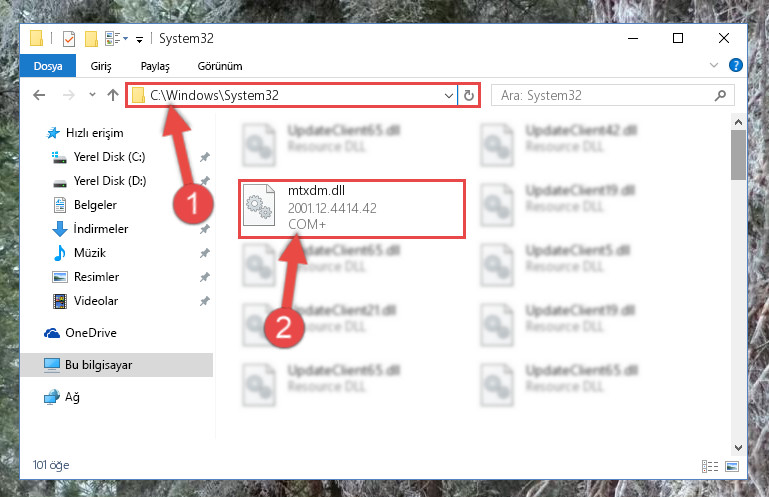The image size is (769, 497).
Task: Click the Back navigation arrow
Action: 39,95
